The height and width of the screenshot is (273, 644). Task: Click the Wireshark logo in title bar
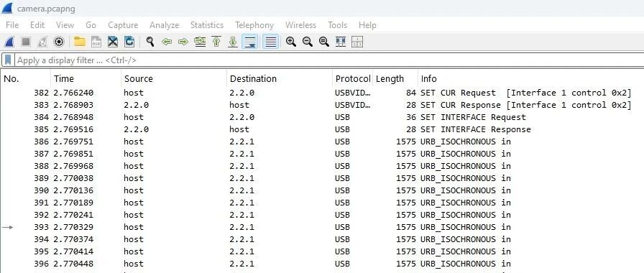tap(7, 8)
